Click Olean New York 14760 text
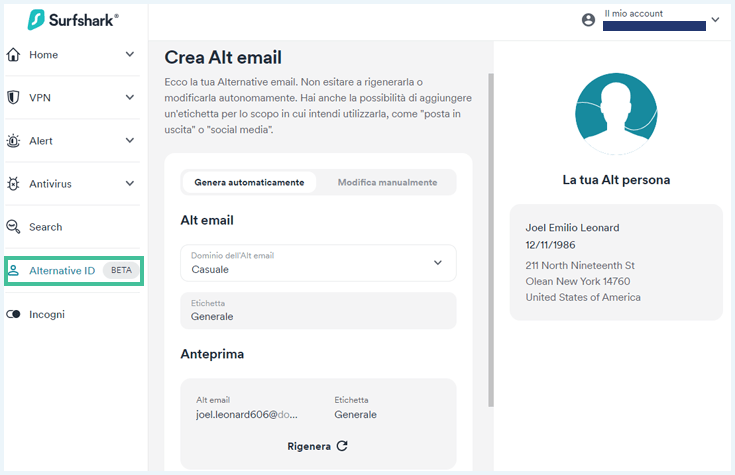Screen dimensions: 735x475 (578, 281)
